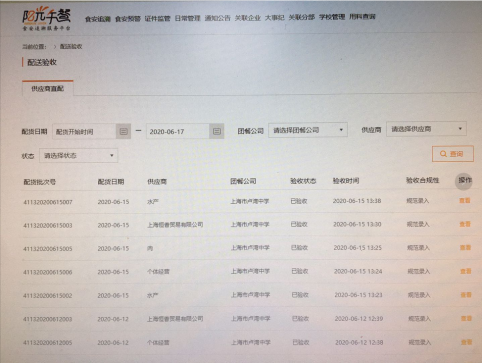This screenshot has width=482, height=363.
Task: Click the end date field showing 2020-06-17
Action: coord(178,131)
